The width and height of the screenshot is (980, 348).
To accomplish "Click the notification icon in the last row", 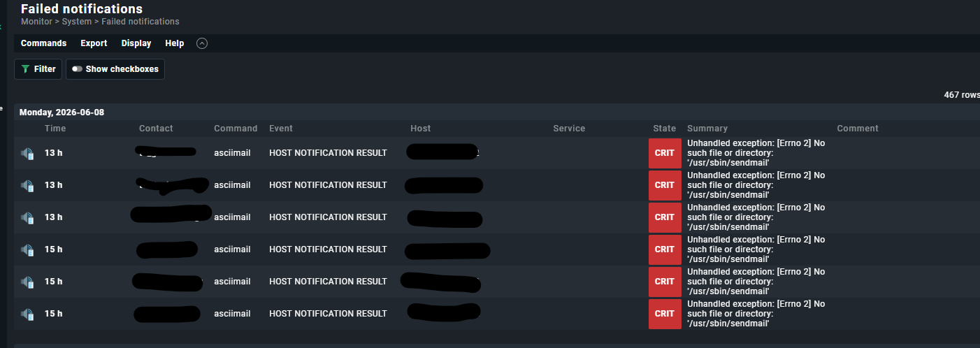I will [x=27, y=314].
